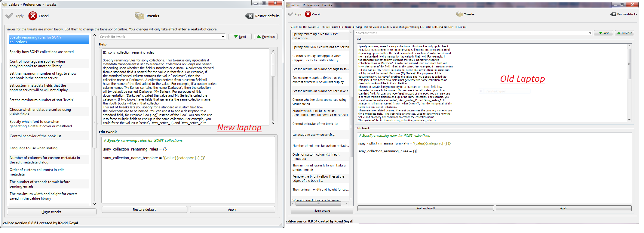
Task: Select 'Specify how SONY collections are sorted' in 0.8.61 list
Action: (49, 52)
